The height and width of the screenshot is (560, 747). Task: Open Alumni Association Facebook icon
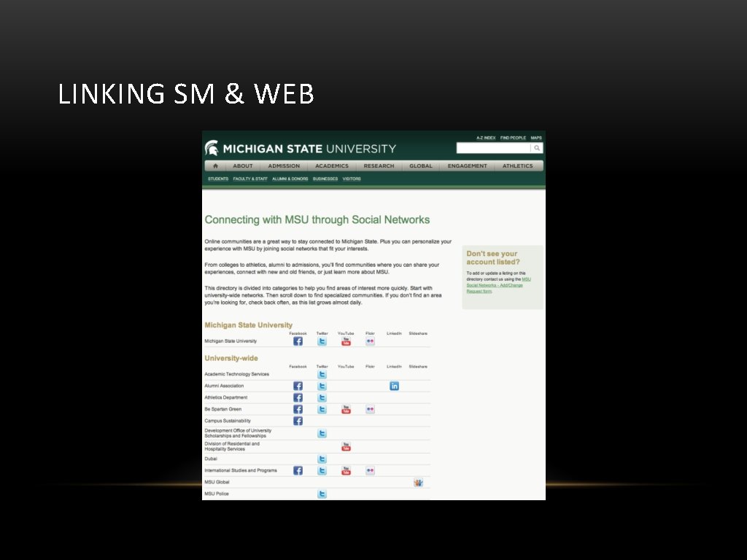tap(298, 386)
